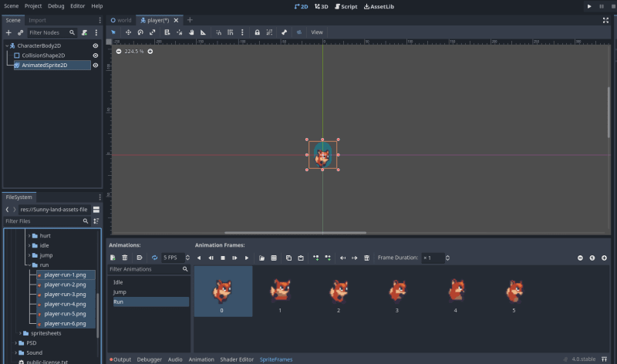
Task: Choose the Rotate mode tool
Action: point(140,32)
